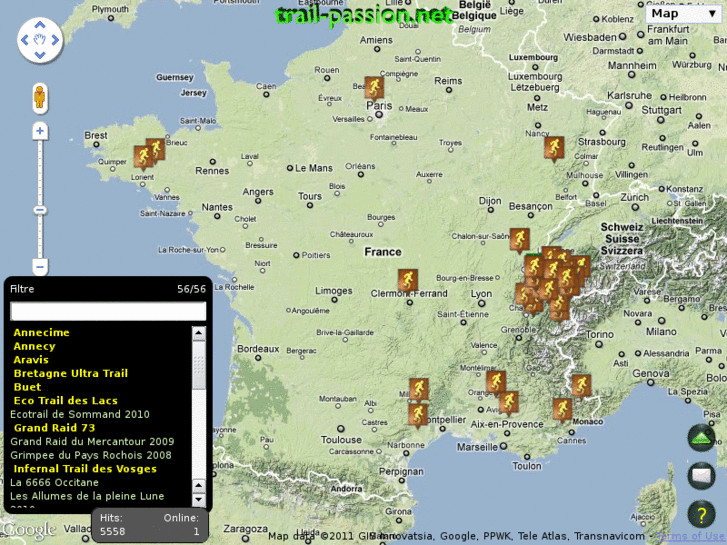Pan the map right with the arrow
Screen dimensions: 727x545
click(55, 40)
